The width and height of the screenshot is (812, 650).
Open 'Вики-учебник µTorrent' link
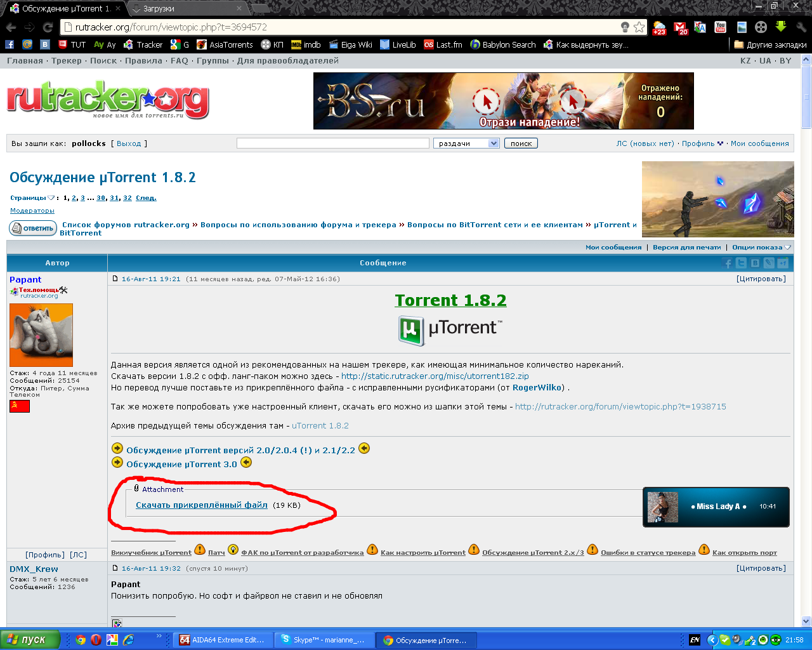click(x=151, y=553)
